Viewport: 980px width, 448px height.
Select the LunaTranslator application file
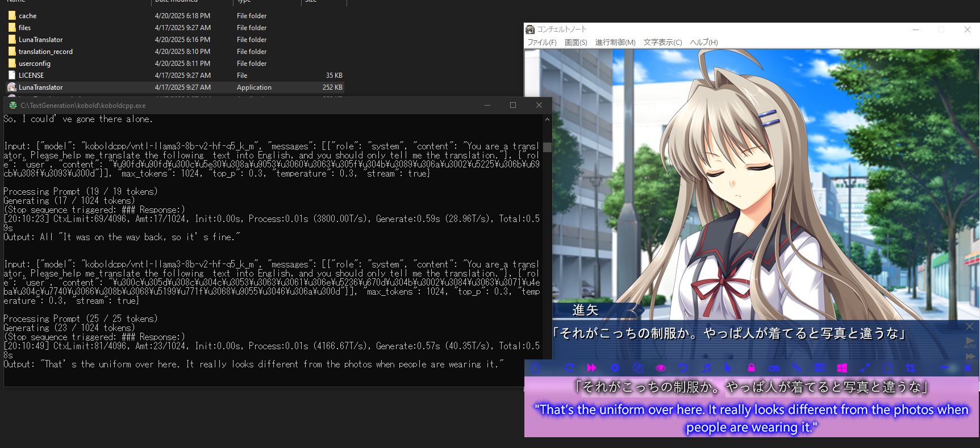tap(175, 87)
